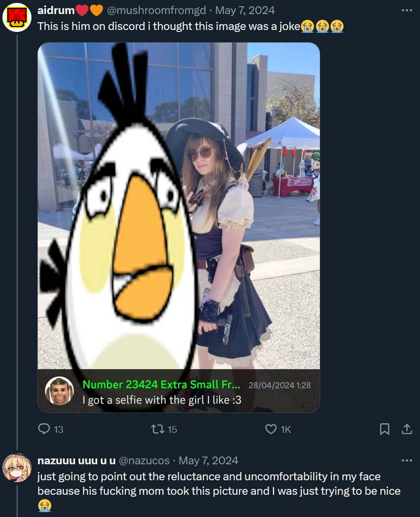Share aidrum's tweet with the share icon
The width and height of the screenshot is (420, 517).
[x=407, y=428]
